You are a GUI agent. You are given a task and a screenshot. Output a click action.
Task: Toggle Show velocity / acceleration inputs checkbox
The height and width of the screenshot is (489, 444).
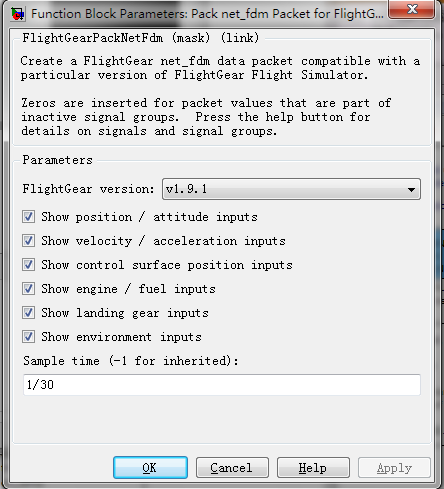point(28,241)
